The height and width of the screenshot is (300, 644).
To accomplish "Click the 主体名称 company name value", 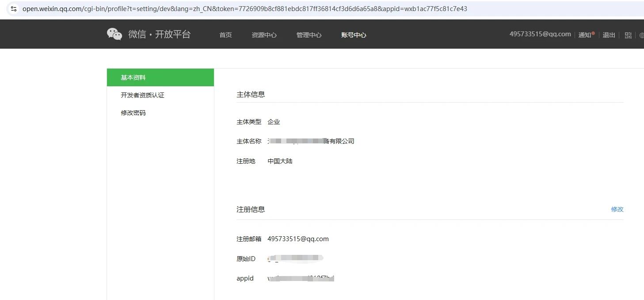I will [x=311, y=141].
